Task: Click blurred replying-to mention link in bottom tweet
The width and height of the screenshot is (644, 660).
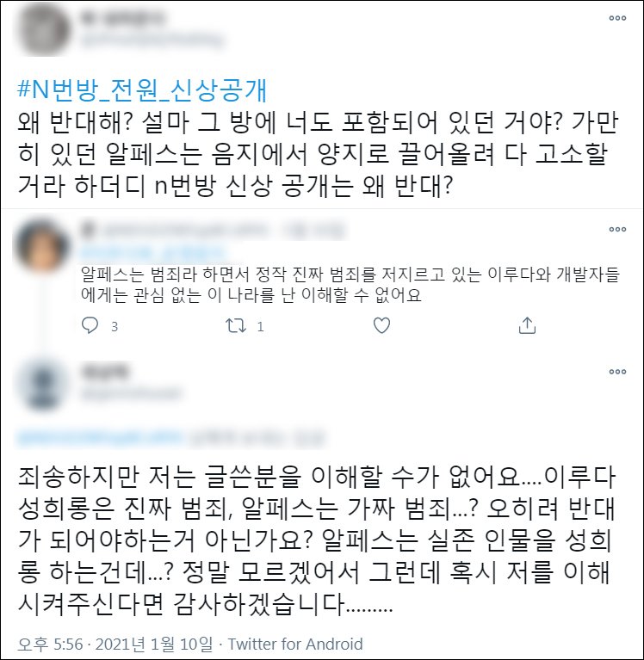Action: (99, 438)
